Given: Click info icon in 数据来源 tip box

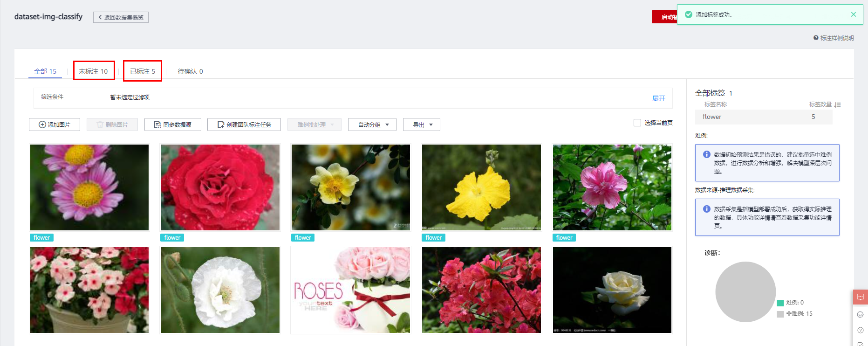Looking at the screenshot, I should pos(706,209).
